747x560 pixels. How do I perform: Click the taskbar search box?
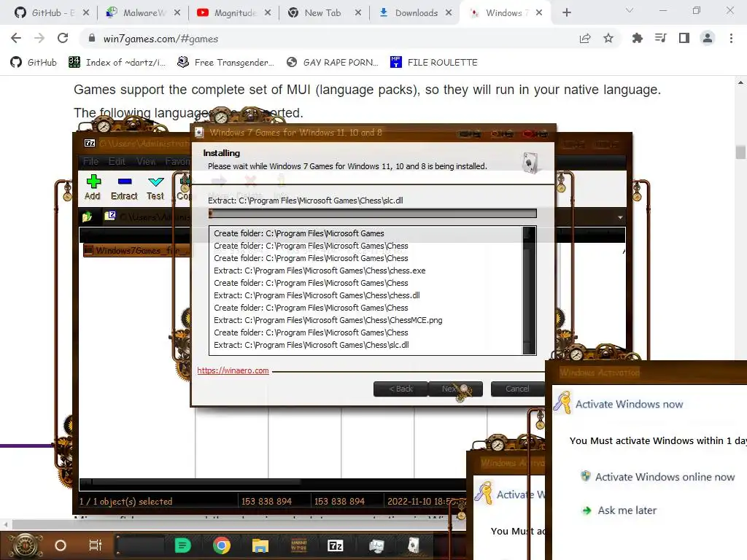coord(141,545)
